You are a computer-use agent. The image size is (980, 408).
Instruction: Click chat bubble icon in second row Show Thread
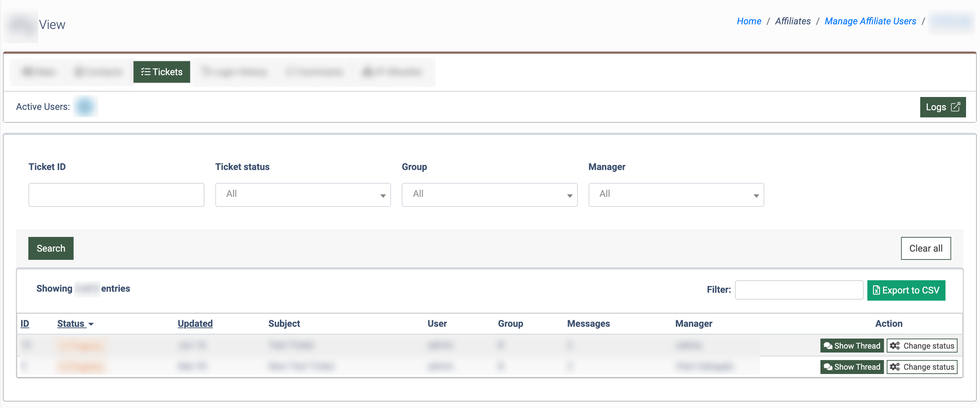(x=828, y=367)
